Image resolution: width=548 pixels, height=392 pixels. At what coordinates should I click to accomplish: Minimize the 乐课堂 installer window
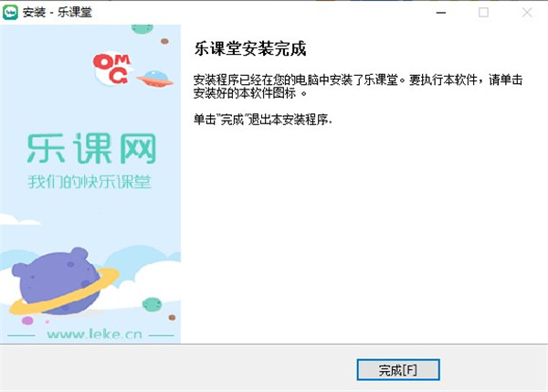tap(441, 13)
